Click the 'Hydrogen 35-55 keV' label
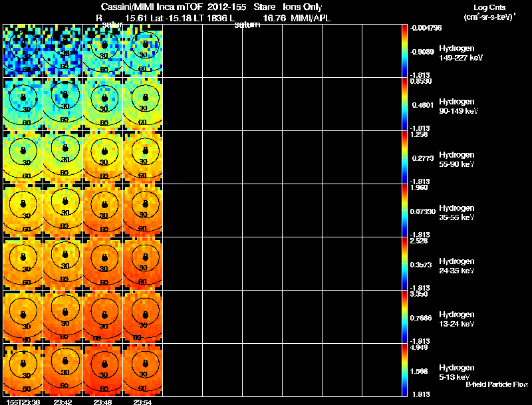 [457, 213]
